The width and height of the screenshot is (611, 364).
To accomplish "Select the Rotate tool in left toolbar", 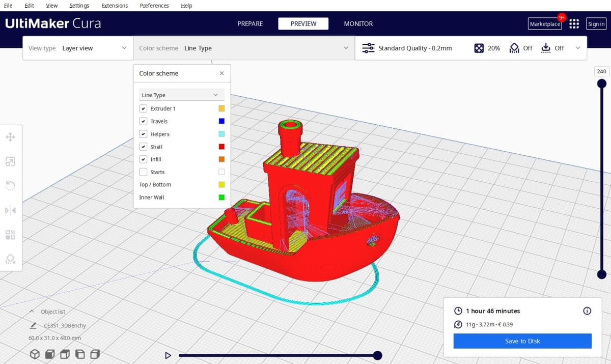I will (10, 186).
